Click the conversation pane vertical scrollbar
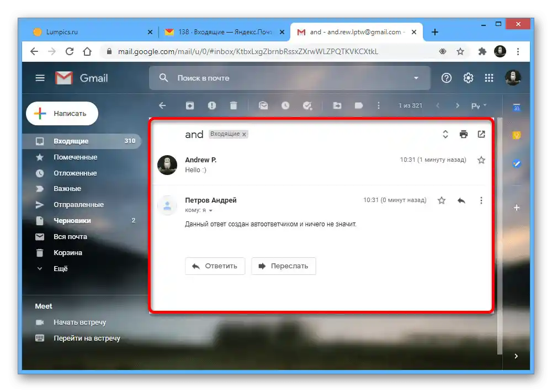Viewport: 552px width, 392px height. [x=500, y=236]
